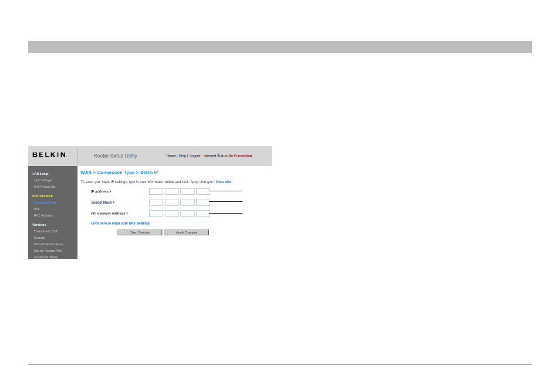Click the Belkin logo
560x392 pixels.
(49, 155)
